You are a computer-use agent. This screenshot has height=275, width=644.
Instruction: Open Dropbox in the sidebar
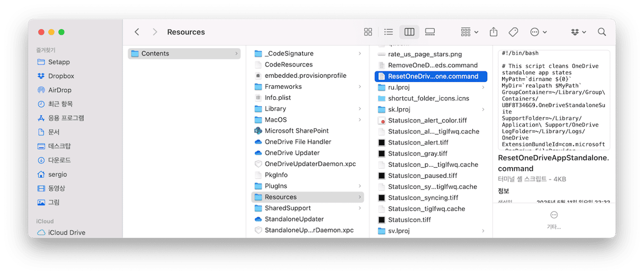pyautogui.click(x=61, y=76)
